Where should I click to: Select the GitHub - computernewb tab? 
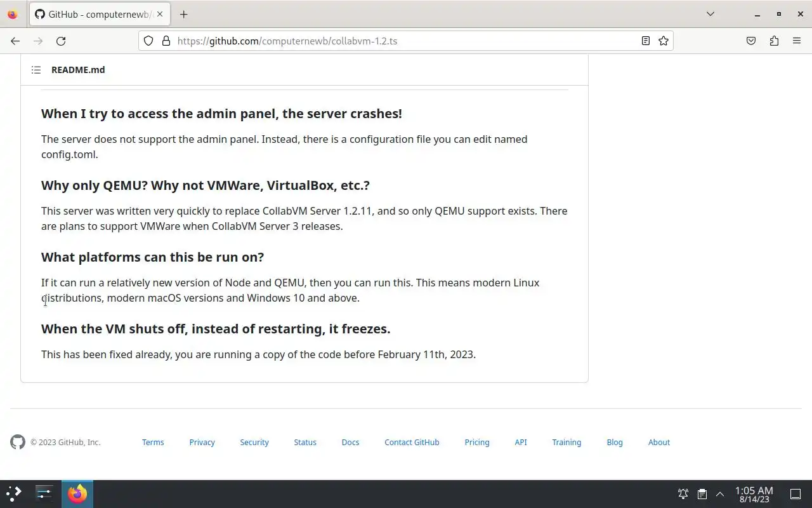point(100,14)
